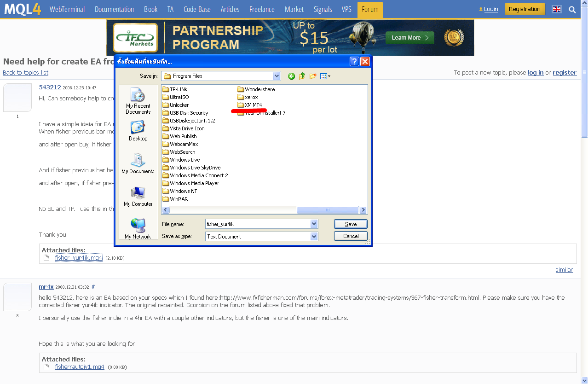Open the Forum tab
The image size is (588, 384).
[370, 9]
